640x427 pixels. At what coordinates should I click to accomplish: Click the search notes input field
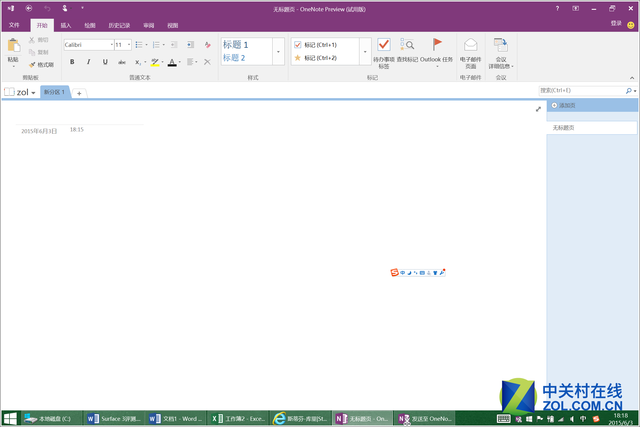tap(582, 91)
